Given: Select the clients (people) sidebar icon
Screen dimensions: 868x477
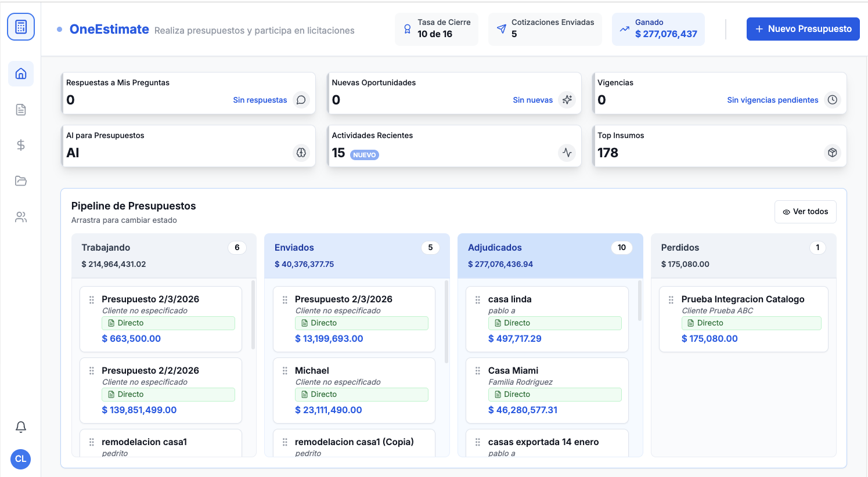Looking at the screenshot, I should (x=20, y=216).
